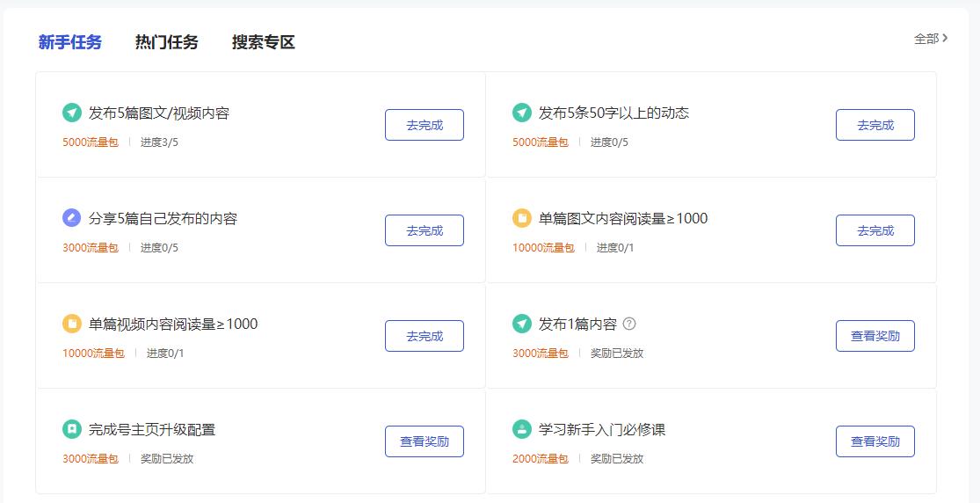980x503 pixels.
Task: Select the 新手任务 tab
Action: point(70,42)
